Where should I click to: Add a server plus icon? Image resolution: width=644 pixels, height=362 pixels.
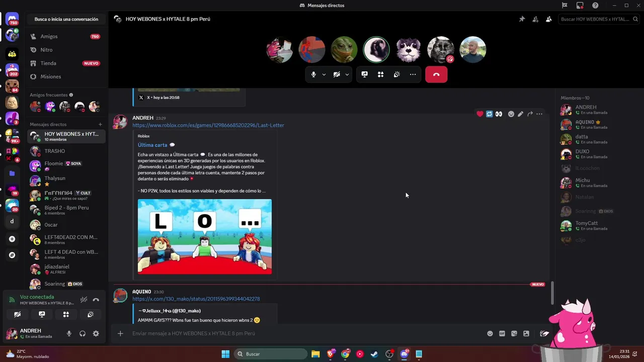click(x=12, y=239)
